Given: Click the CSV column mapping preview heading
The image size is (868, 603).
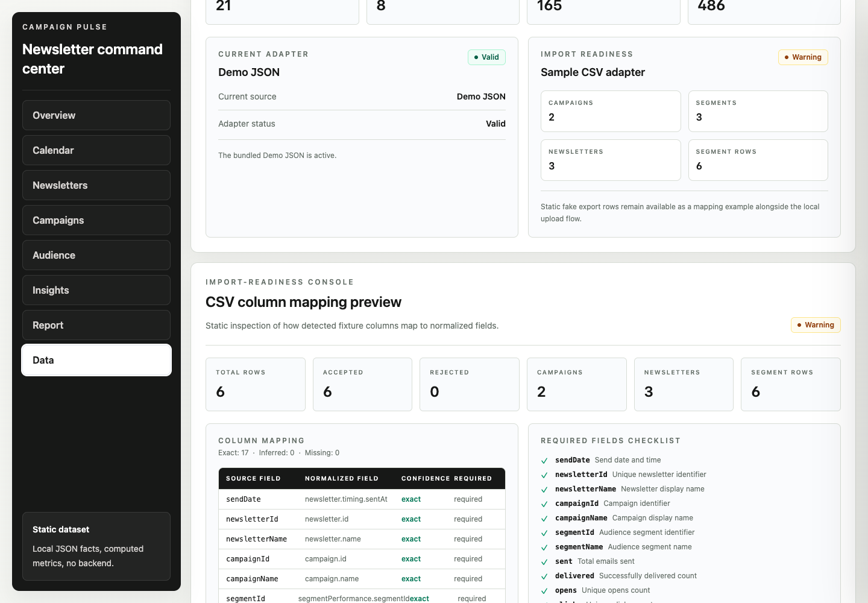Looking at the screenshot, I should coord(303,302).
